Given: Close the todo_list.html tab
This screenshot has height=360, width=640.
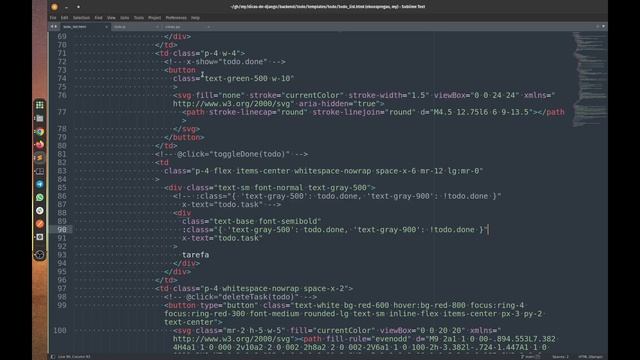Looking at the screenshot, I should 107,27.
